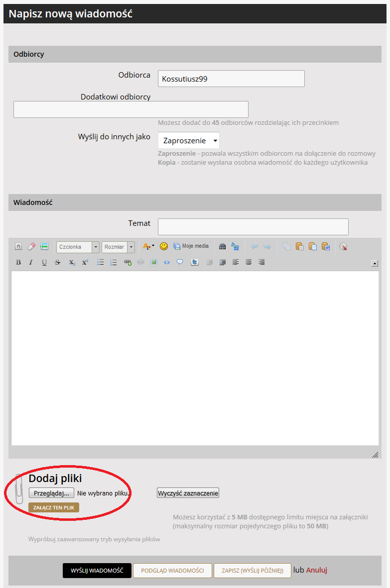Open the Czcionka font dropdown
This screenshot has width=390, height=588.
(78, 247)
